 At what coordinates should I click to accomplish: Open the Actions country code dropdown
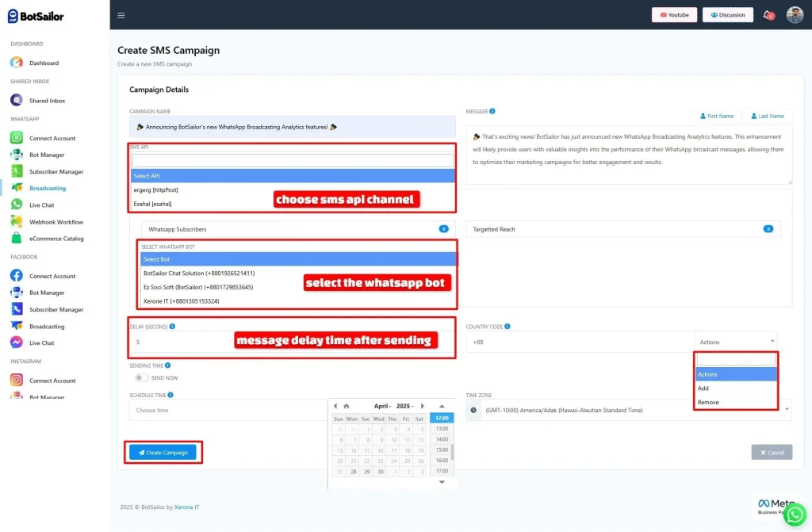(736, 342)
